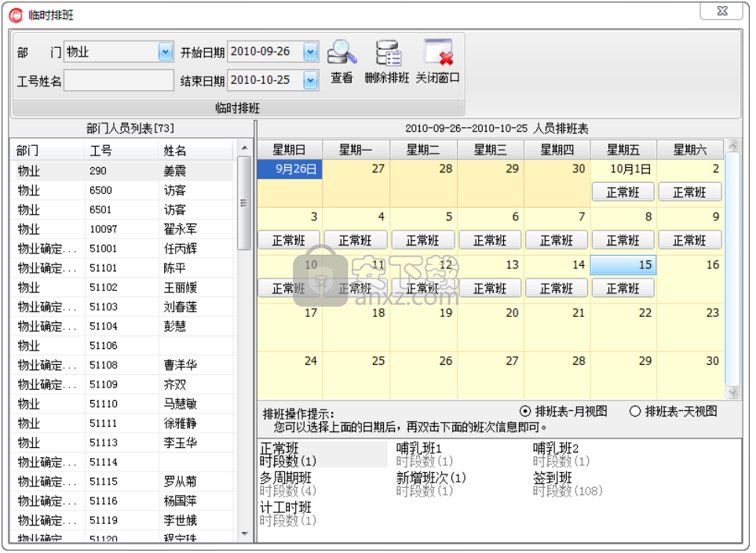Click the app logo in the title bar

[16, 16]
